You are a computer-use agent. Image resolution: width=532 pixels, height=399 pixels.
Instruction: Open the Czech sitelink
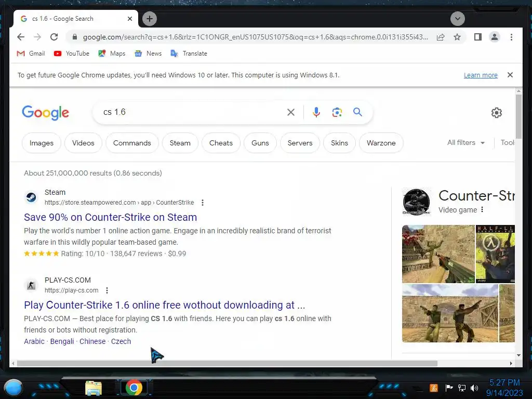(121, 341)
